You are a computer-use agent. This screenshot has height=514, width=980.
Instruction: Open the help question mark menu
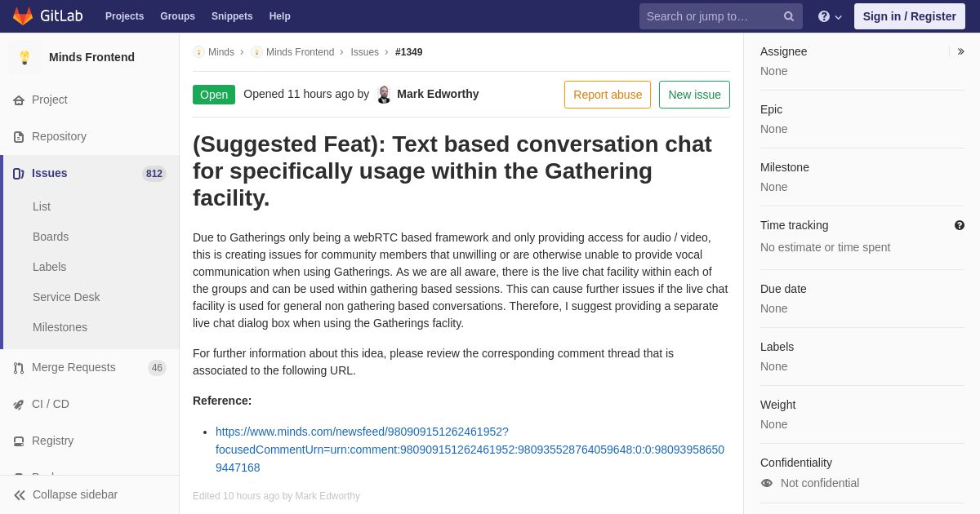[830, 16]
